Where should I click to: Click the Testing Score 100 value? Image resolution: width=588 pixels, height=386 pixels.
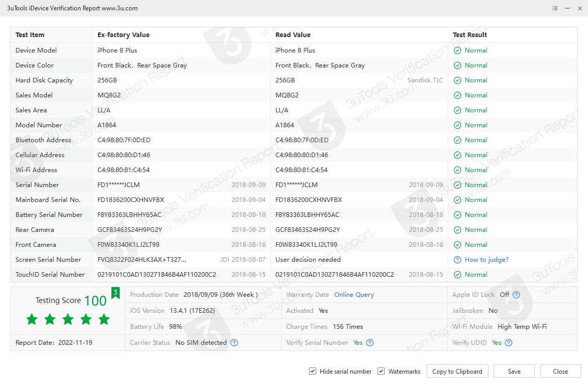[95, 300]
